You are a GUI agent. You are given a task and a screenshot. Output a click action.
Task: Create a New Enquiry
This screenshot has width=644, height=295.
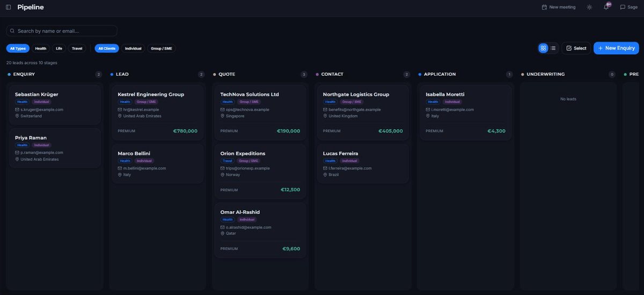616,48
